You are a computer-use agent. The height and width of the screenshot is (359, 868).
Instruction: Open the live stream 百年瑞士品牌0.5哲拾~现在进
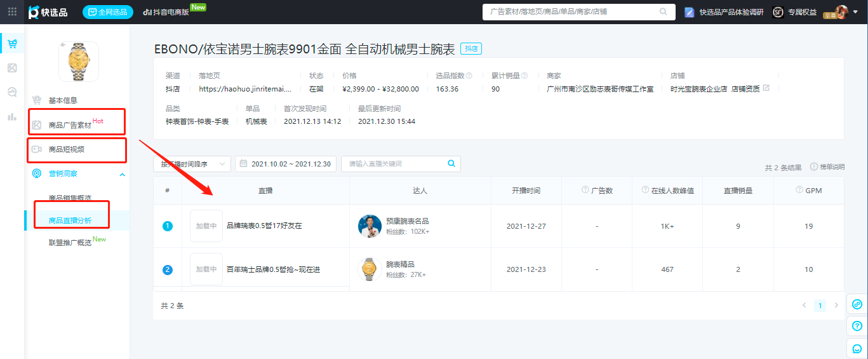273,269
